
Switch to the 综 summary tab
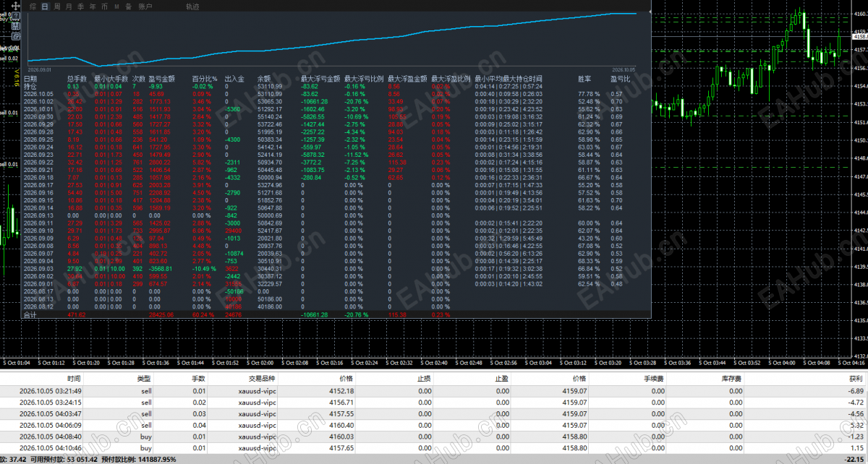click(33, 6)
